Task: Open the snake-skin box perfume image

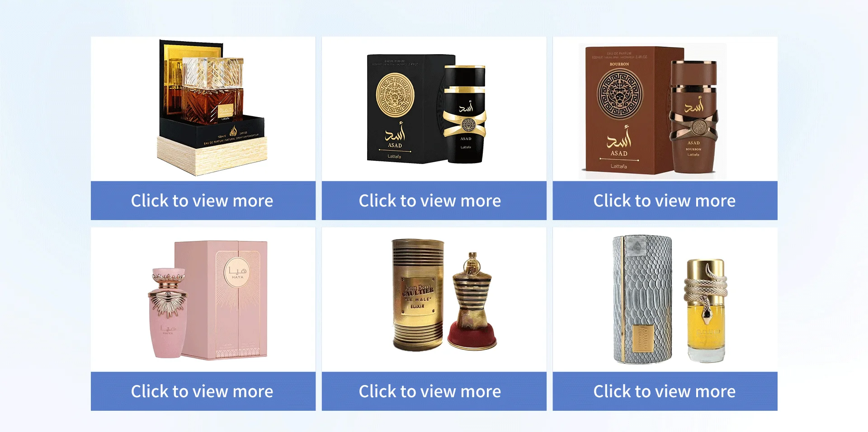Action: (x=665, y=300)
